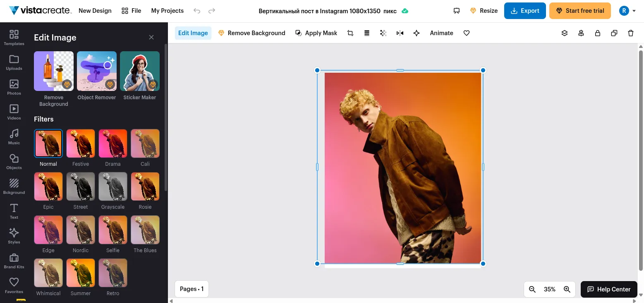The image size is (644, 303).
Task: Open the File menu
Action: pyautogui.click(x=131, y=10)
